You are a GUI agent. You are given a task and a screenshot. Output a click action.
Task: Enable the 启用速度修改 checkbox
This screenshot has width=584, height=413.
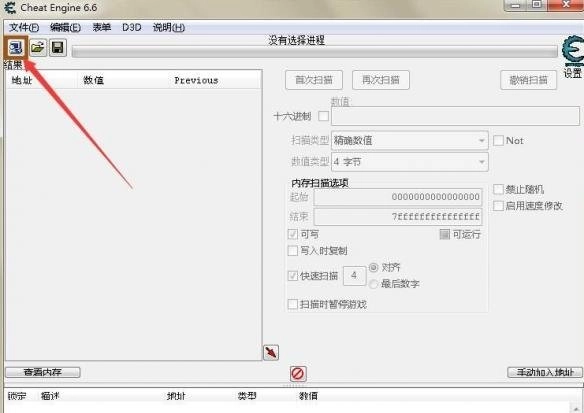click(498, 206)
